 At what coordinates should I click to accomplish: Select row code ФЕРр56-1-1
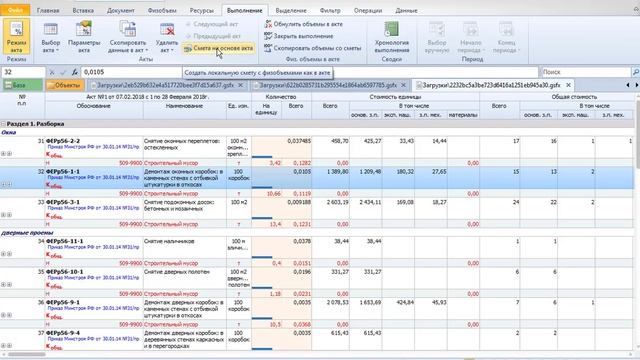pyautogui.click(x=63, y=171)
